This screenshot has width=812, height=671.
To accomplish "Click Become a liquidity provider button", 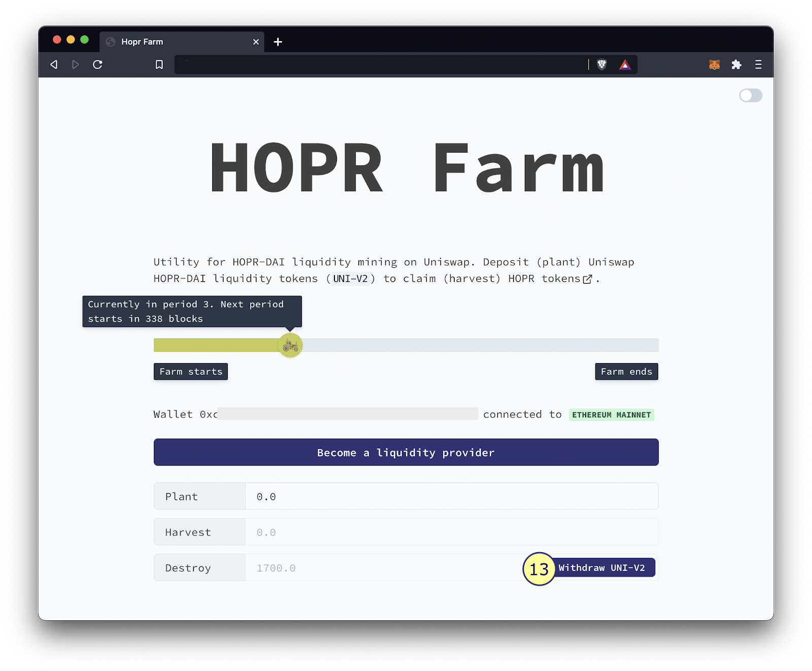I will (x=406, y=452).
